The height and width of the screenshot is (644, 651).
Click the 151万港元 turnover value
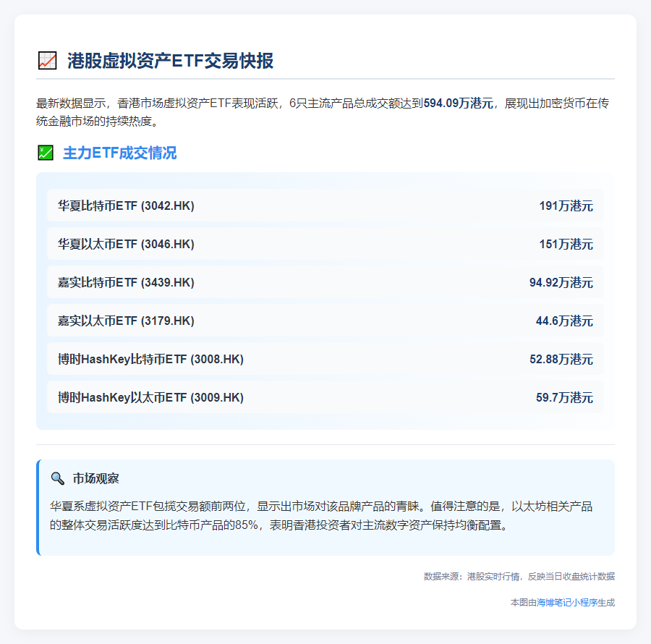pos(566,244)
